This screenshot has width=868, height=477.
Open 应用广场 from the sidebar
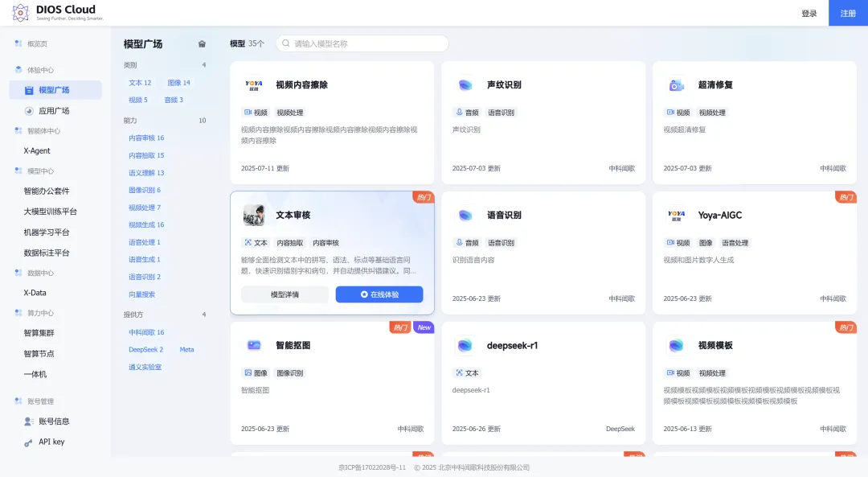[x=54, y=111]
